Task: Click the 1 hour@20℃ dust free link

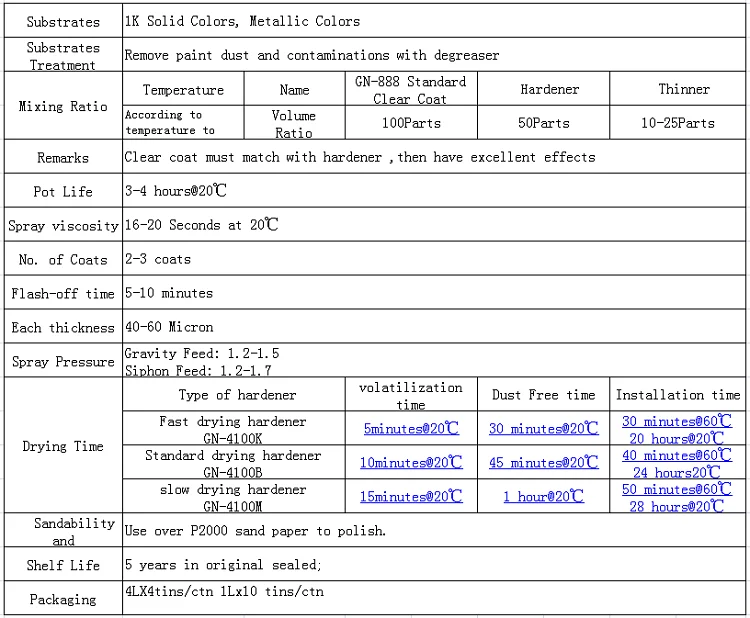Action: [x=543, y=497]
